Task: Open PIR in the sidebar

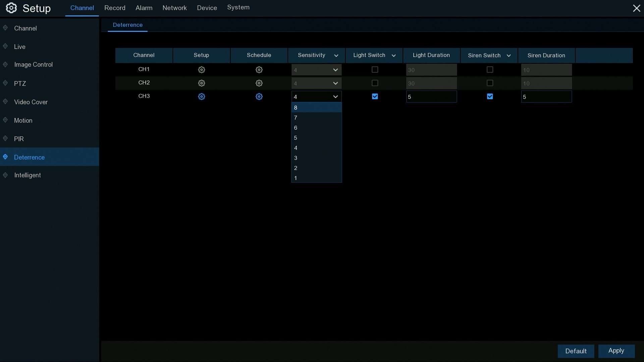Action: (x=19, y=139)
